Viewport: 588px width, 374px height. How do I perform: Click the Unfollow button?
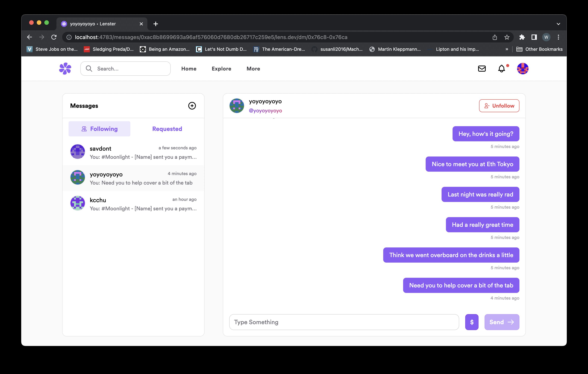(x=498, y=105)
